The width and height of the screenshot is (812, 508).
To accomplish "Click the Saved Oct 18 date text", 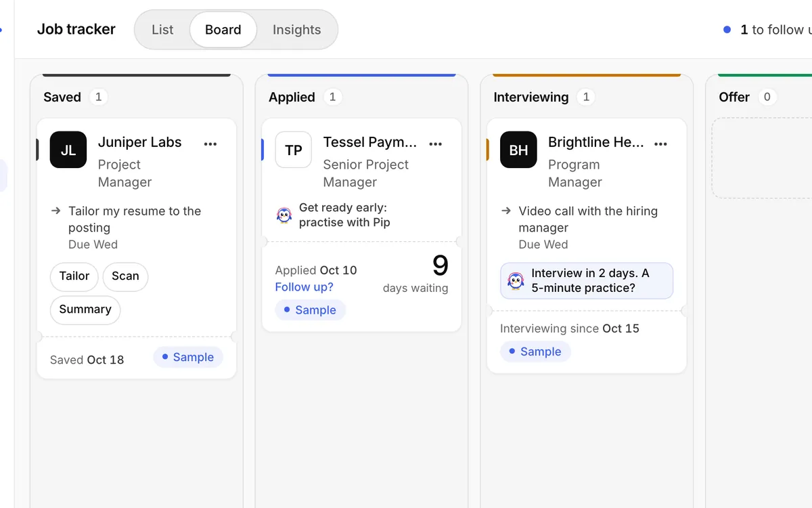I will pos(87,360).
